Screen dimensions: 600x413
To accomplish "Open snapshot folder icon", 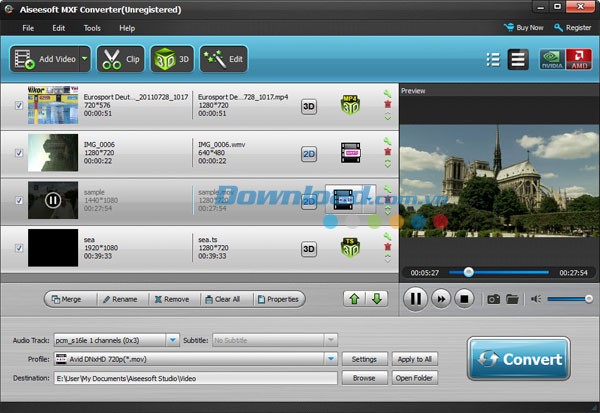I will click(x=512, y=299).
